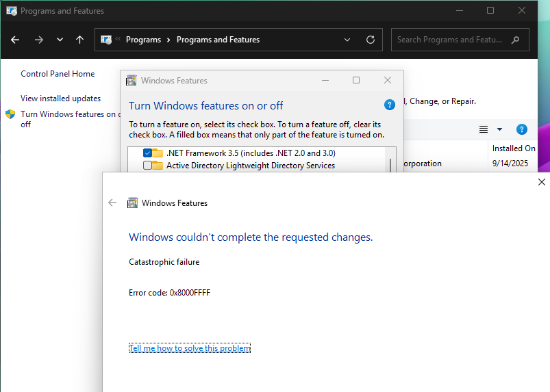Select Programs and Features breadcrumb segment
Viewport: 550px width, 392px height.
click(x=218, y=40)
